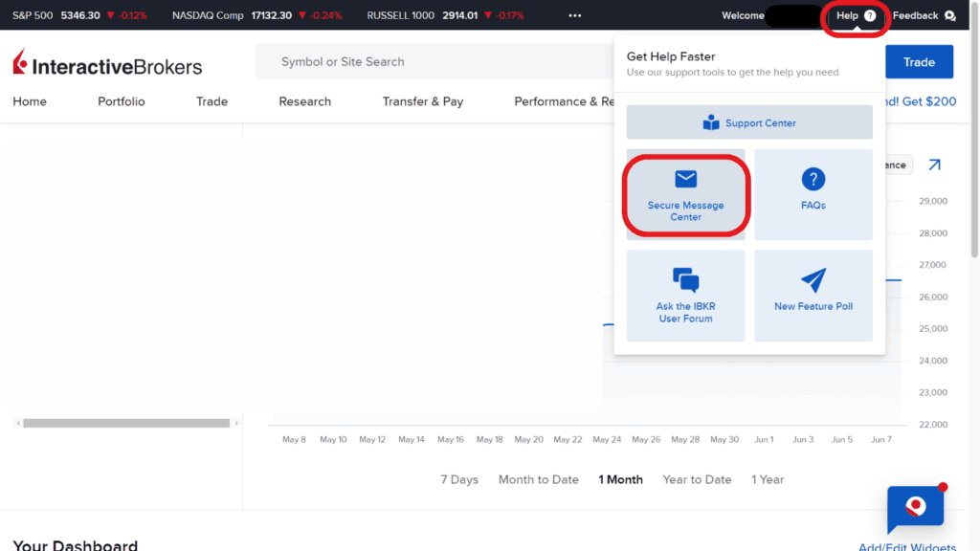
Task: Click the Symbol or Site Search field
Action: [431, 61]
